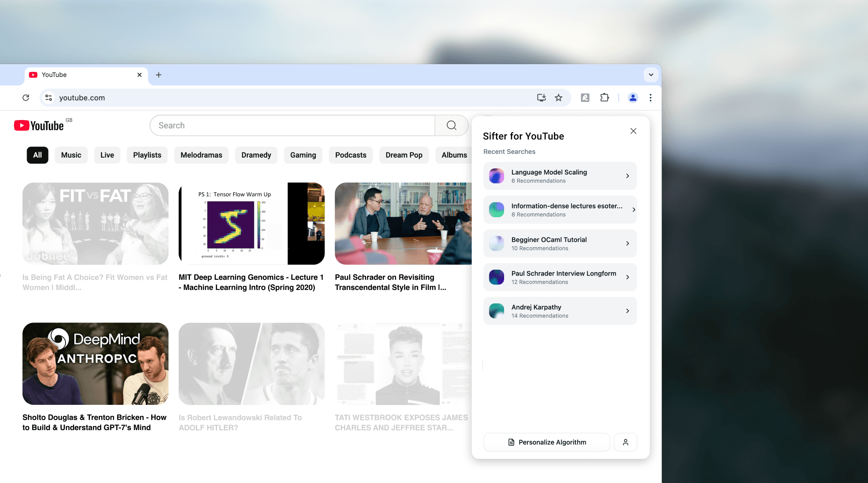Click the browser extensions puzzle icon
Viewport: 868px width, 483px height.
pos(604,98)
